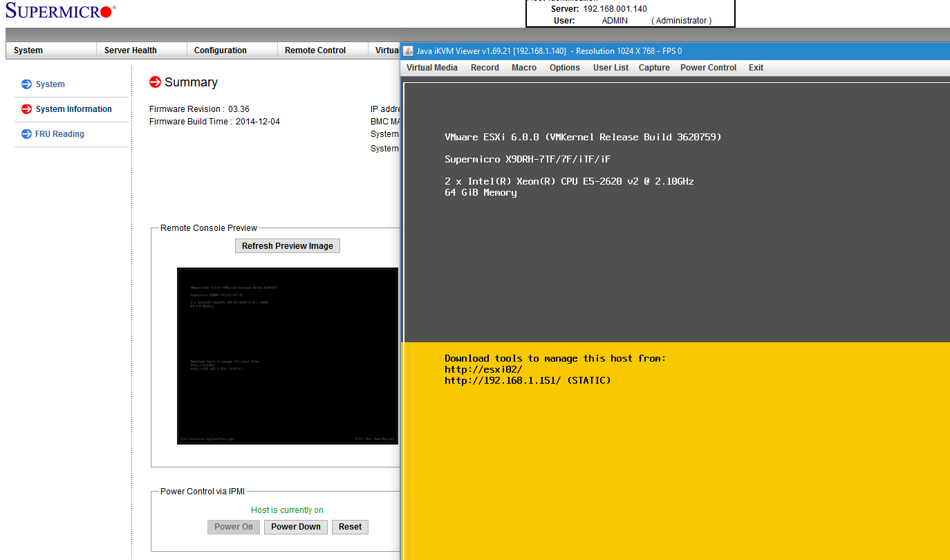Click the Java icon in iKVM Viewer title bar

click(408, 51)
